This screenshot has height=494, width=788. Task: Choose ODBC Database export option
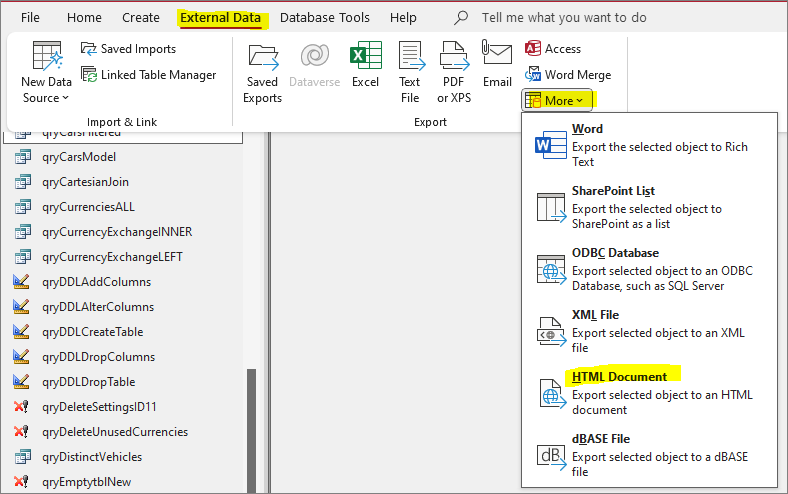(x=649, y=269)
